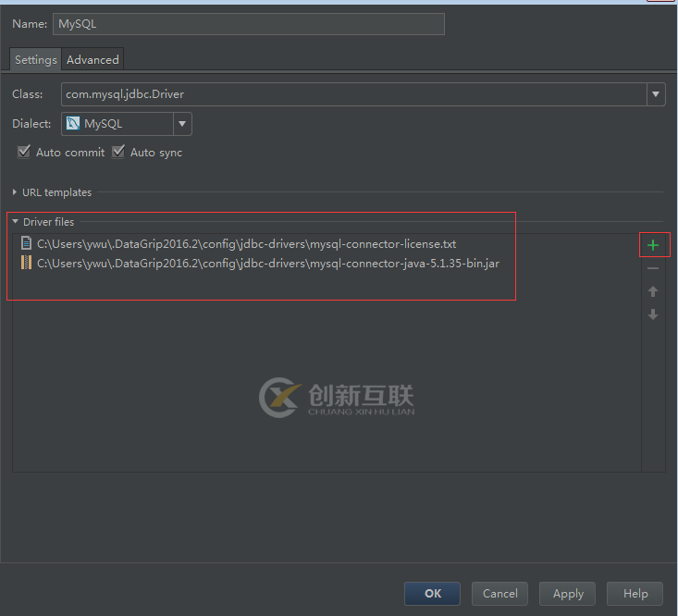Image resolution: width=678 pixels, height=616 pixels.
Task: Click the Apply button
Action: 567,594
